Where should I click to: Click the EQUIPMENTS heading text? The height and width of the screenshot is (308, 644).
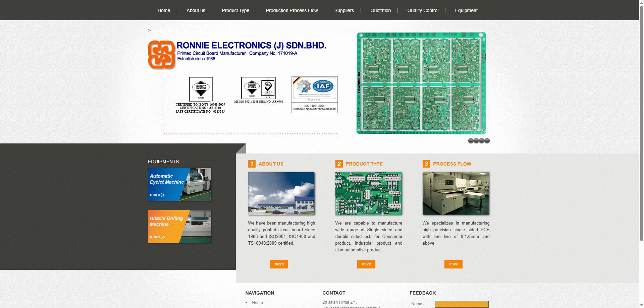click(163, 162)
